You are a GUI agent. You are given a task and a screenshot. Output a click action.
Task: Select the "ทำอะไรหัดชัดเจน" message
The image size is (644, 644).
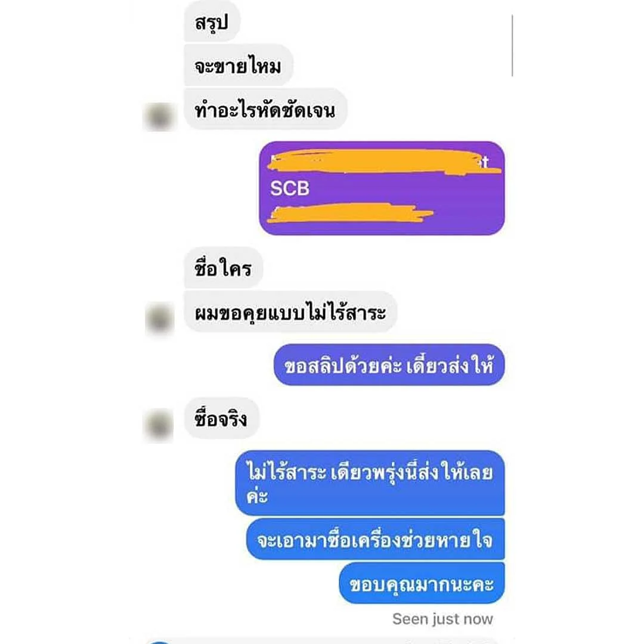point(265,110)
